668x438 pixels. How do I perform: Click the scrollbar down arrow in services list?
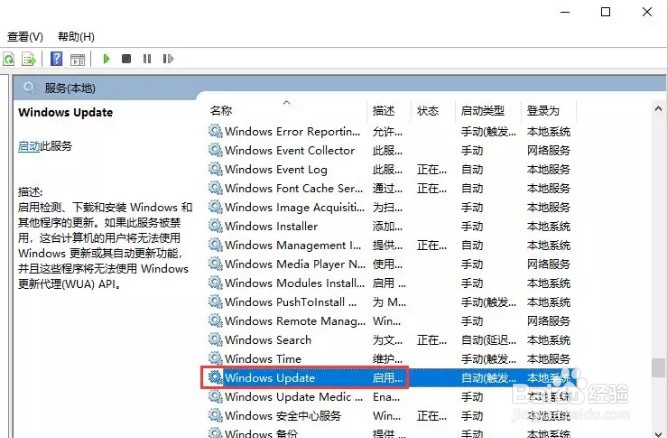(x=658, y=433)
